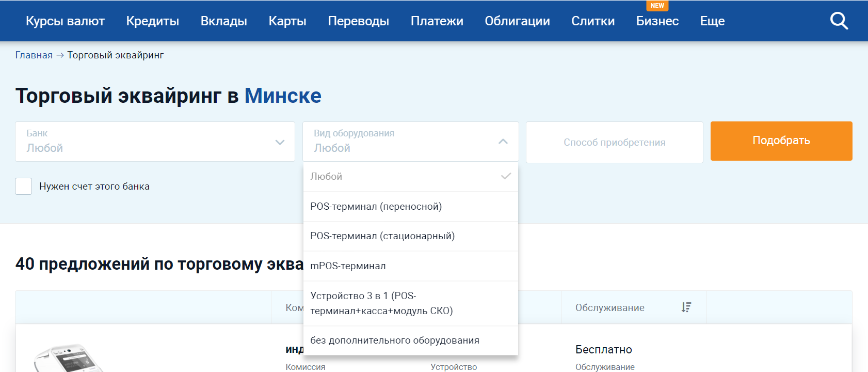Image resolution: width=868 pixels, height=372 pixels.
Task: Navigate to the Бизнес section
Action: coord(657,21)
